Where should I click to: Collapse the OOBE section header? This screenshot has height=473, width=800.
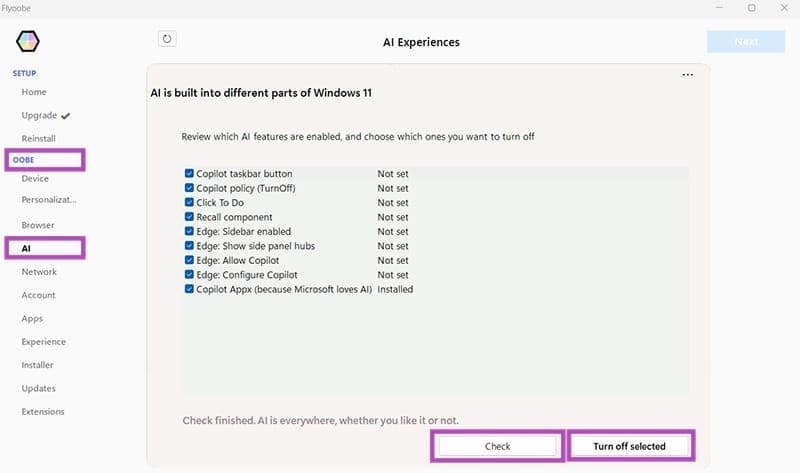[x=24, y=160]
